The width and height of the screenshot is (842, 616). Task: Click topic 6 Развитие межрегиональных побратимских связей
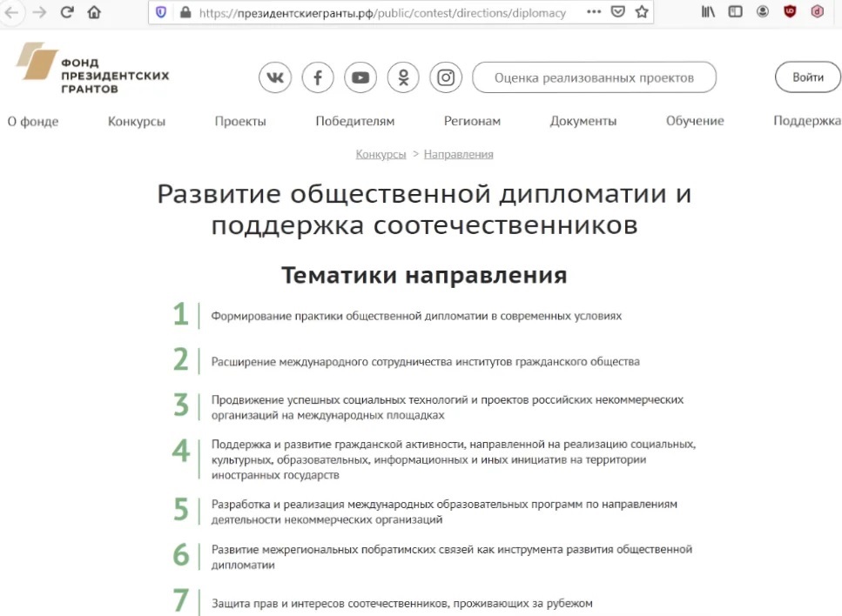point(452,557)
